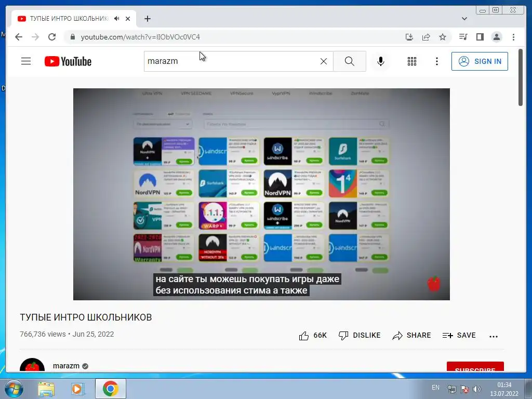Click the magnifier search button
This screenshot has height=399, width=532.
[x=350, y=61]
